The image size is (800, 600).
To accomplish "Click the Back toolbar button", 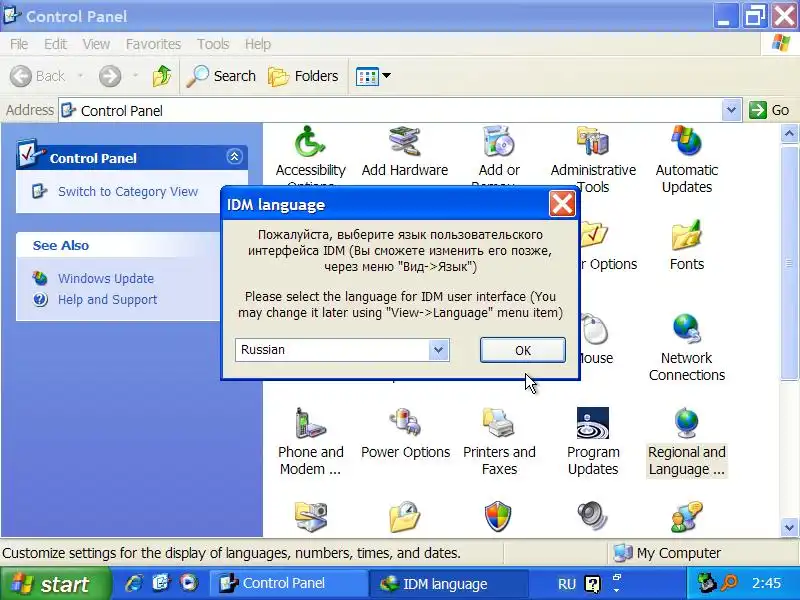I will point(38,76).
